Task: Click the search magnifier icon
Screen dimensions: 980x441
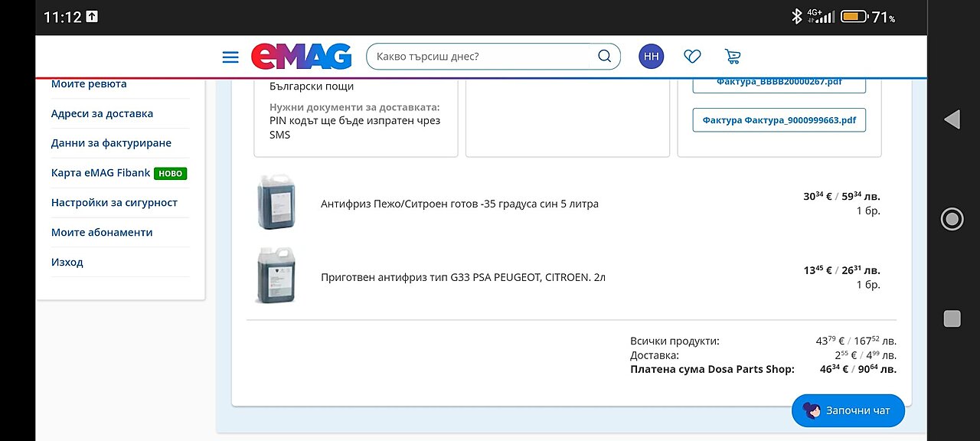Action: [604, 56]
